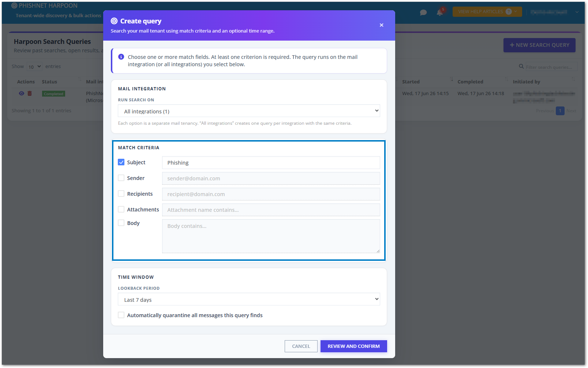Click the Attachment name contains field
588x368 pixels.
coord(271,210)
